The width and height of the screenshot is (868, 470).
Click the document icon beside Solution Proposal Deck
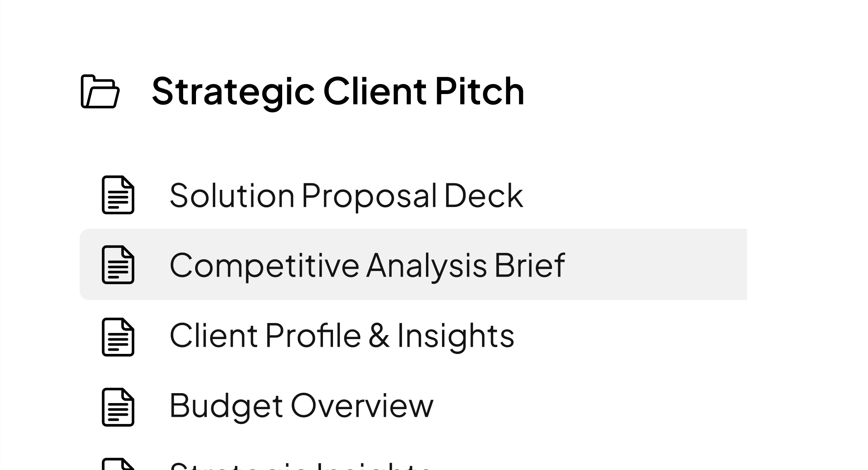(118, 195)
